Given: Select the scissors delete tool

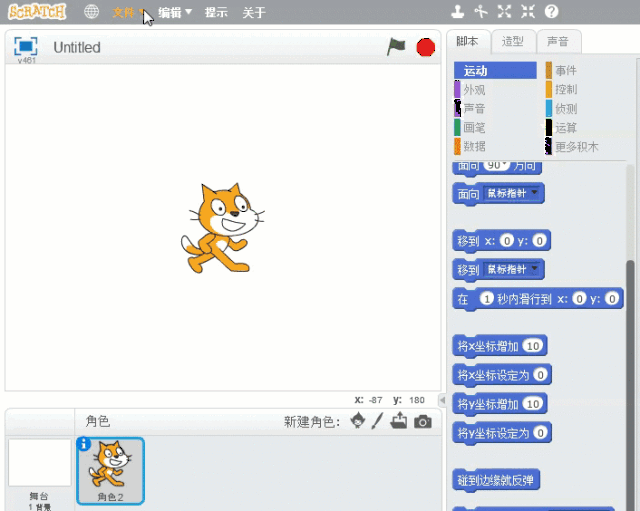Looking at the screenshot, I should (481, 11).
